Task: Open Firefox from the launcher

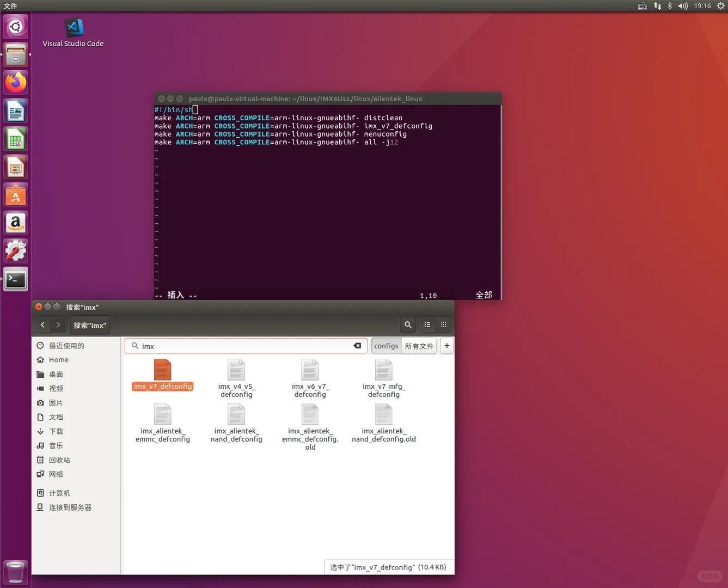Action: click(x=15, y=82)
